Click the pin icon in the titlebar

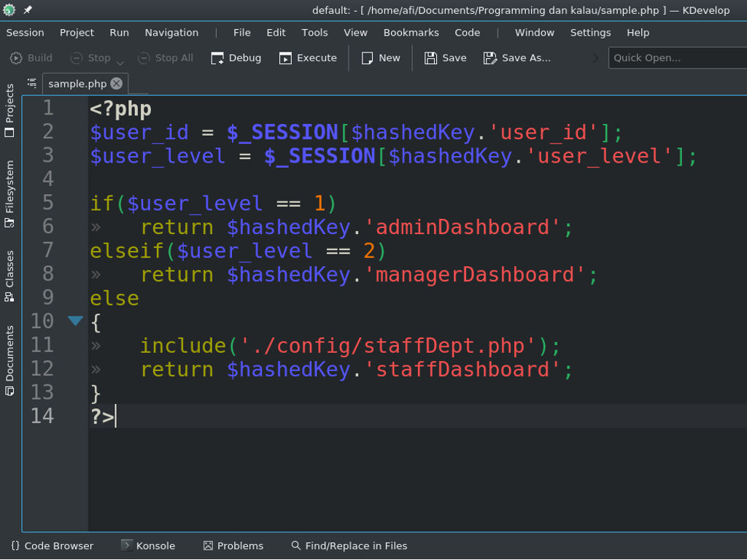coord(27,9)
